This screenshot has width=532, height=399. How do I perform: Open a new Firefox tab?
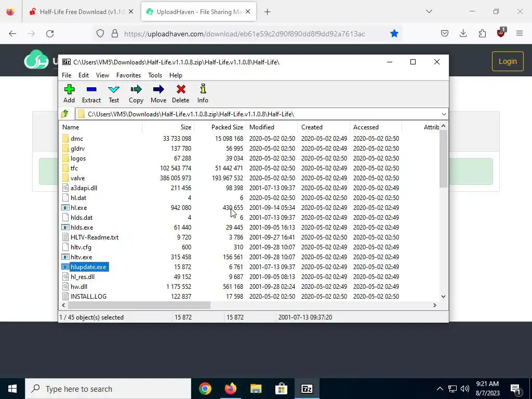268,12
